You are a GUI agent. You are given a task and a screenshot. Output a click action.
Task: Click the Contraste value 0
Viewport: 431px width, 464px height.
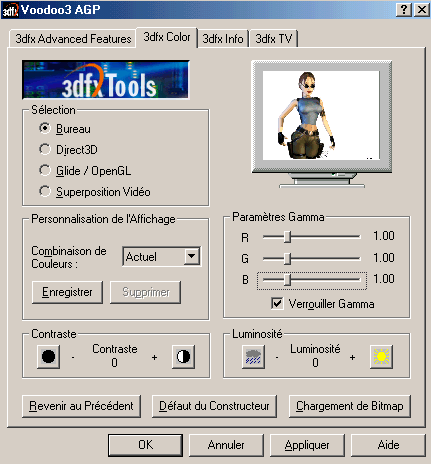[x=114, y=363]
